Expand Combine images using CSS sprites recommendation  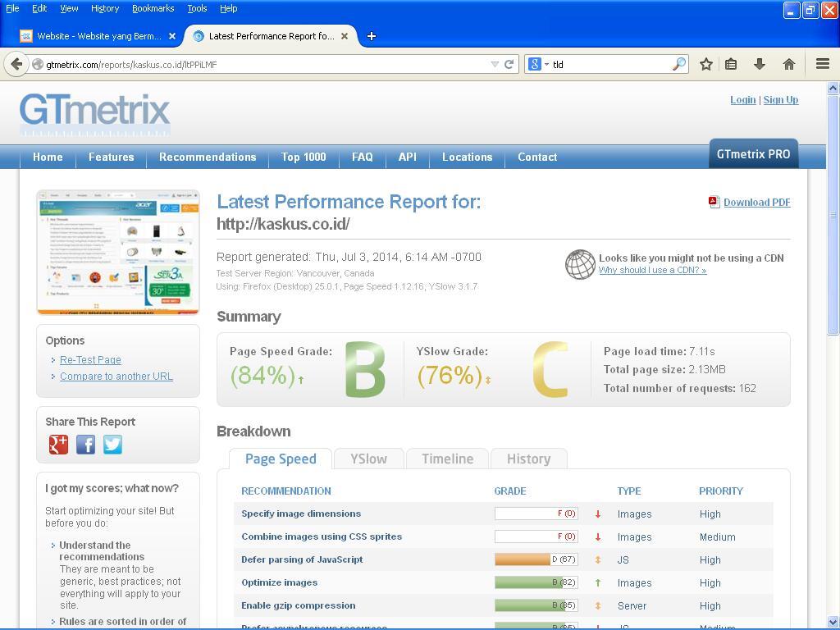(504, 536)
